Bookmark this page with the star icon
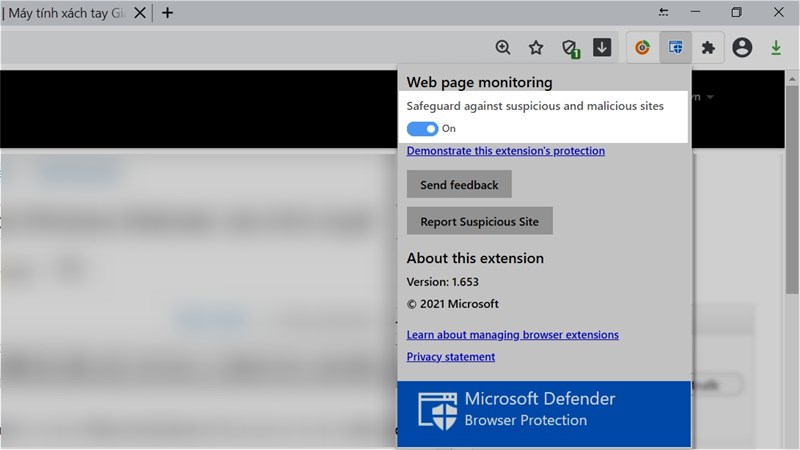Screen dimensions: 800x450 point(536,47)
